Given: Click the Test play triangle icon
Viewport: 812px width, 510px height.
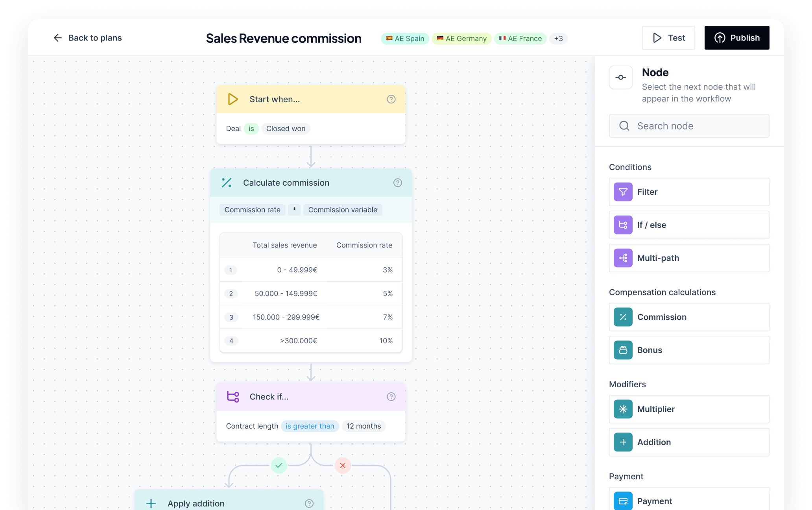Looking at the screenshot, I should coord(657,38).
